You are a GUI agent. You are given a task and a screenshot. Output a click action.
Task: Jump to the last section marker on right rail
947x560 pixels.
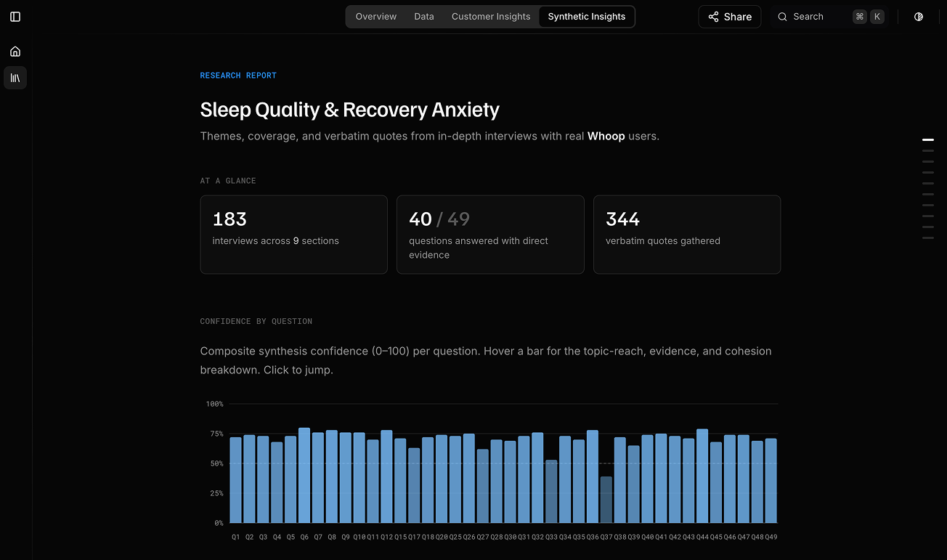pyautogui.click(x=928, y=238)
